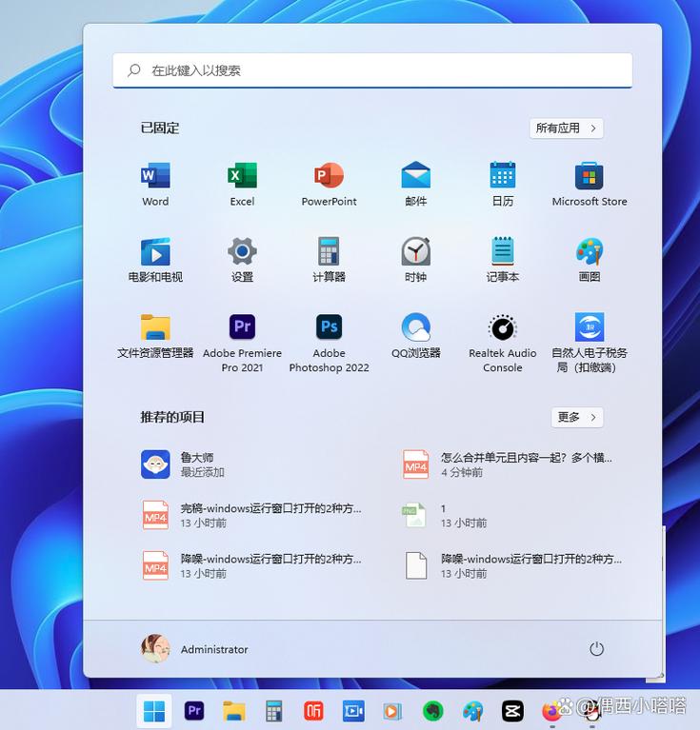
Task: Show 更多 recommended items
Action: point(577,417)
